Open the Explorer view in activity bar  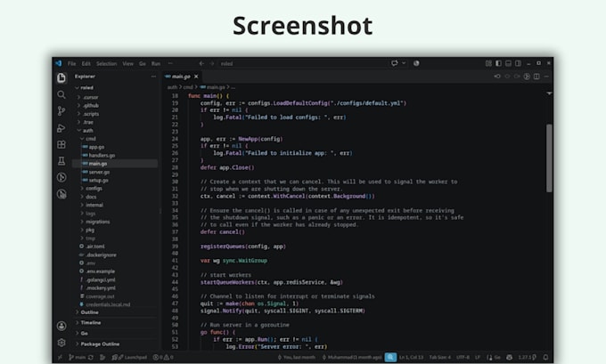point(61,78)
